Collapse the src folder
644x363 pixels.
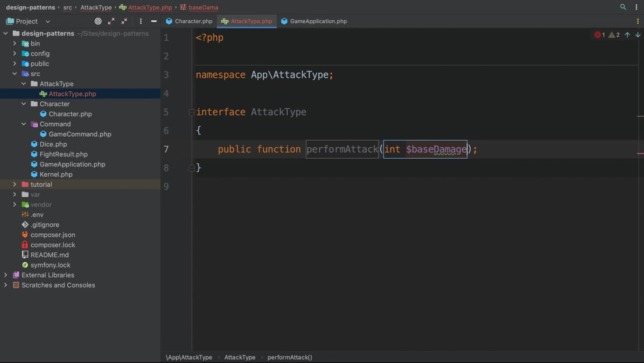point(15,74)
